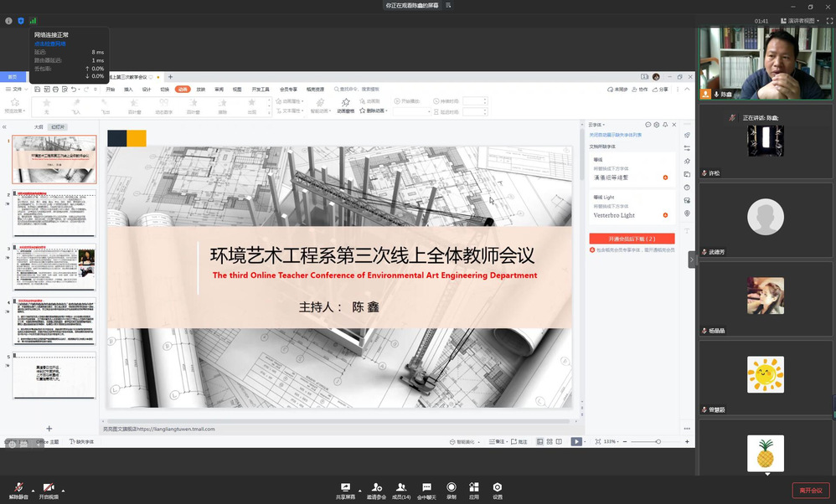Open 成员(14) participants list
The image size is (836, 504).
pos(401,487)
